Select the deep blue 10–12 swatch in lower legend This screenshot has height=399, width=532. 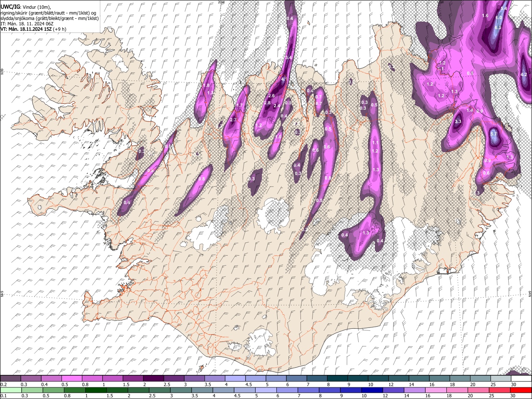(x=372, y=390)
